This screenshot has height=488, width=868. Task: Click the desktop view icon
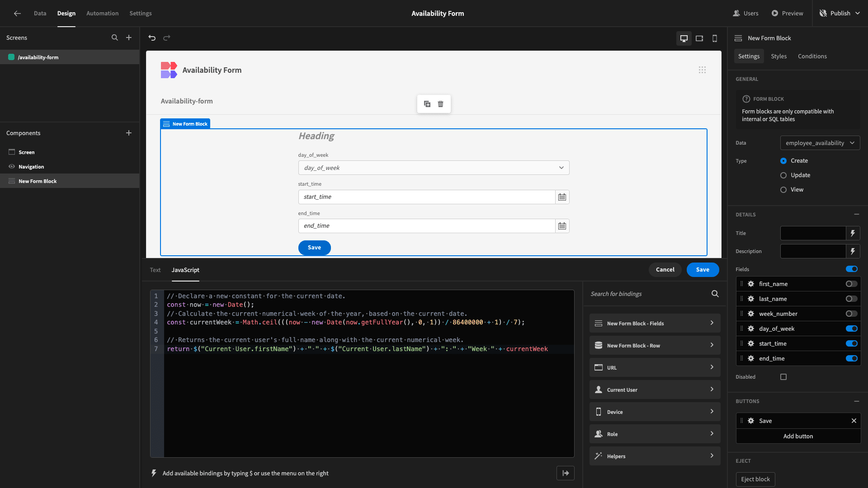click(x=684, y=38)
